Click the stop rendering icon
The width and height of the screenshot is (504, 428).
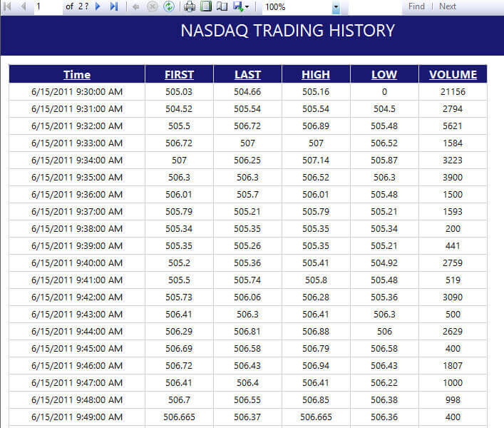coord(152,6)
